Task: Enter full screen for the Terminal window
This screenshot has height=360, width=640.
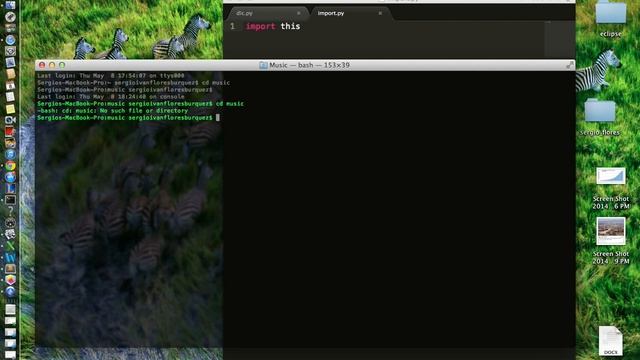Action: (x=569, y=65)
